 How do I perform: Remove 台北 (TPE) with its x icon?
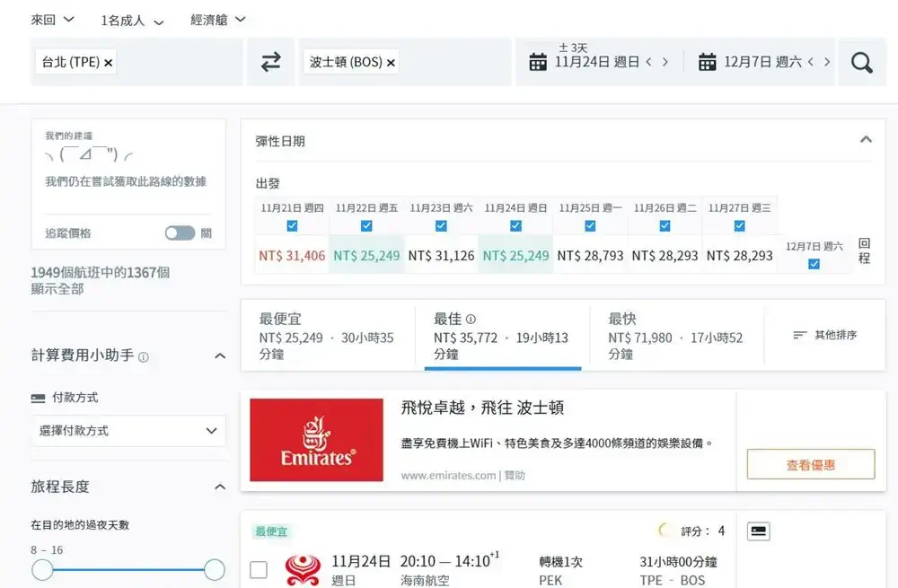click(109, 63)
